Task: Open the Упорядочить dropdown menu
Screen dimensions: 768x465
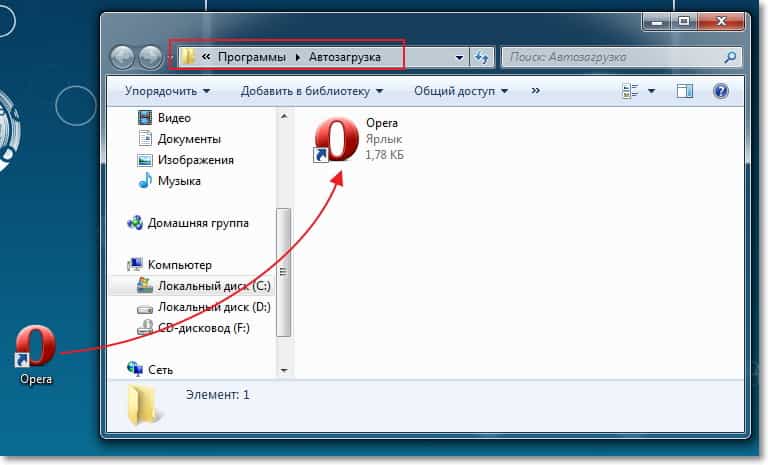Action: 167,91
